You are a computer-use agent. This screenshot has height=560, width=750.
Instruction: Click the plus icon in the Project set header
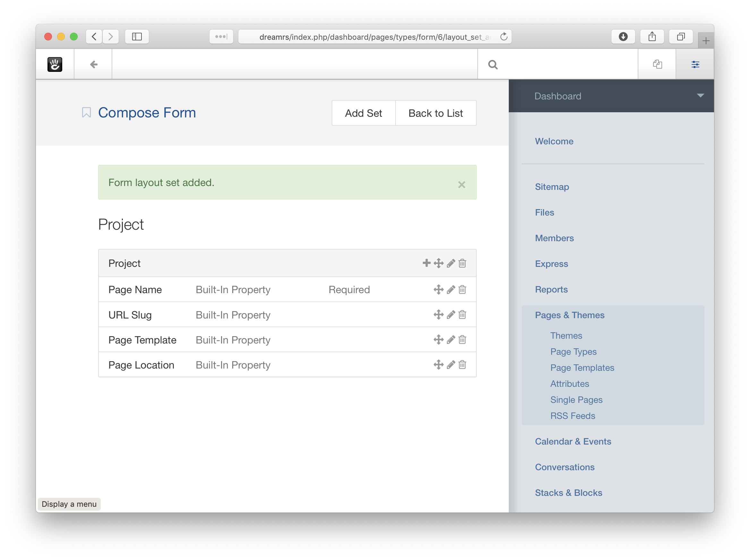click(x=426, y=263)
